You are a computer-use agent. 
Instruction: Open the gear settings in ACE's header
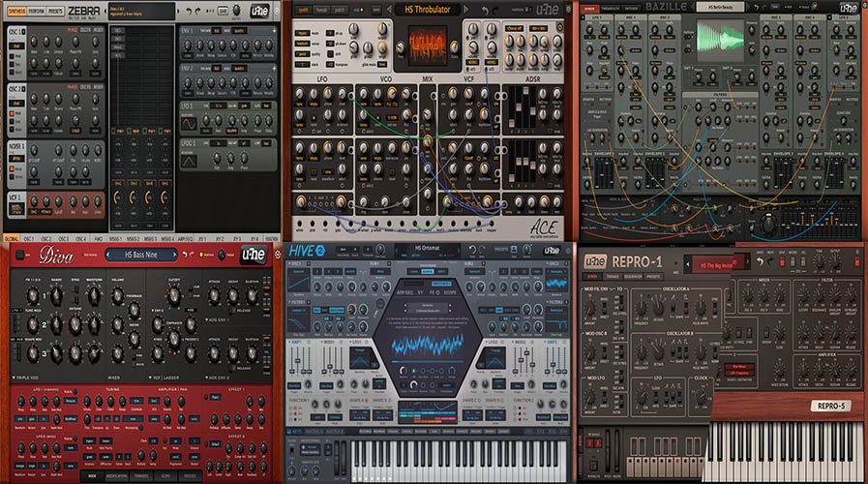(x=569, y=10)
